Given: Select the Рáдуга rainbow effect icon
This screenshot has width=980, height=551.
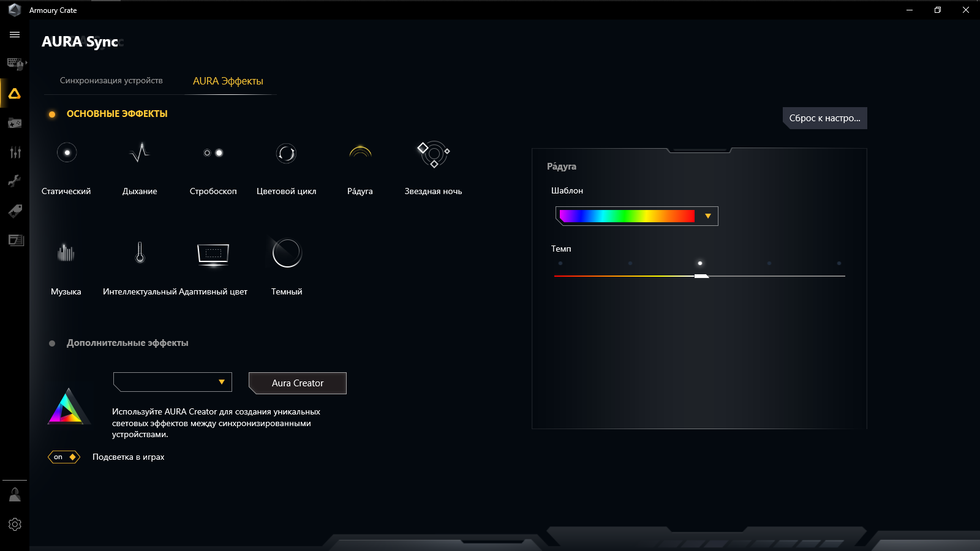Looking at the screenshot, I should click(360, 152).
